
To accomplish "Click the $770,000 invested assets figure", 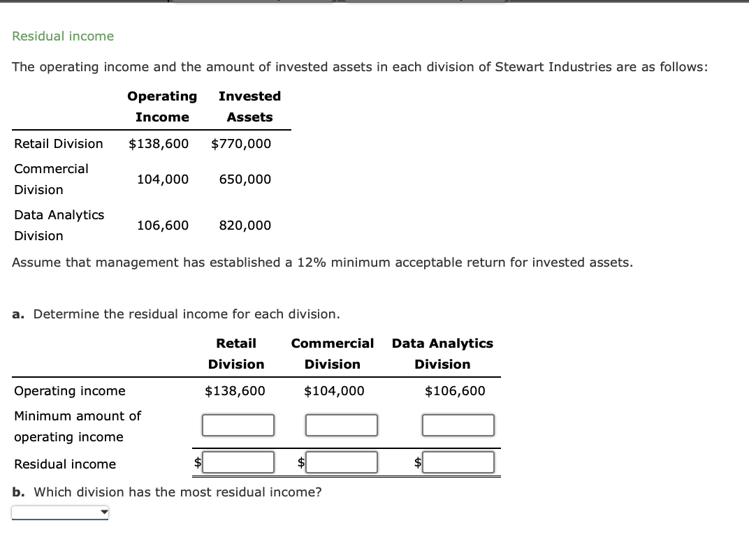I will coord(242,143).
